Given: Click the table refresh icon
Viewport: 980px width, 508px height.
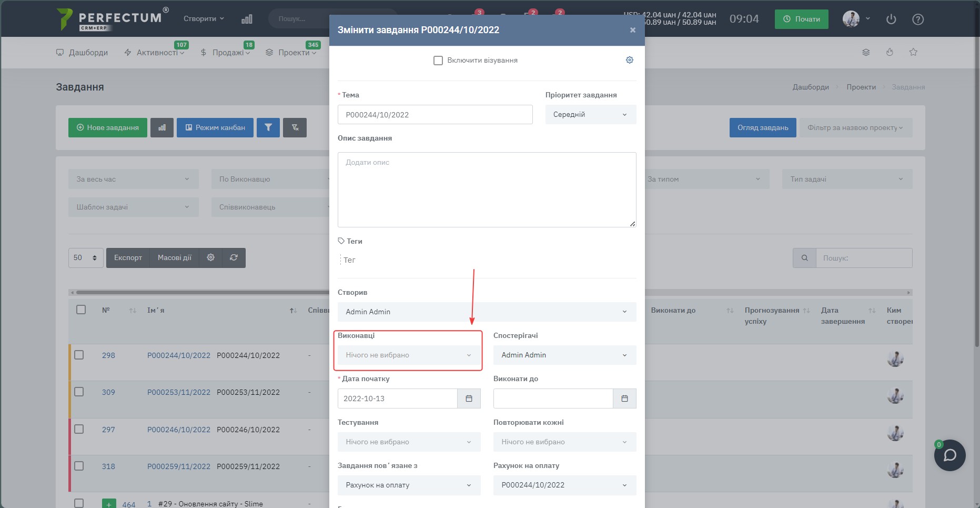Looking at the screenshot, I should [x=234, y=257].
